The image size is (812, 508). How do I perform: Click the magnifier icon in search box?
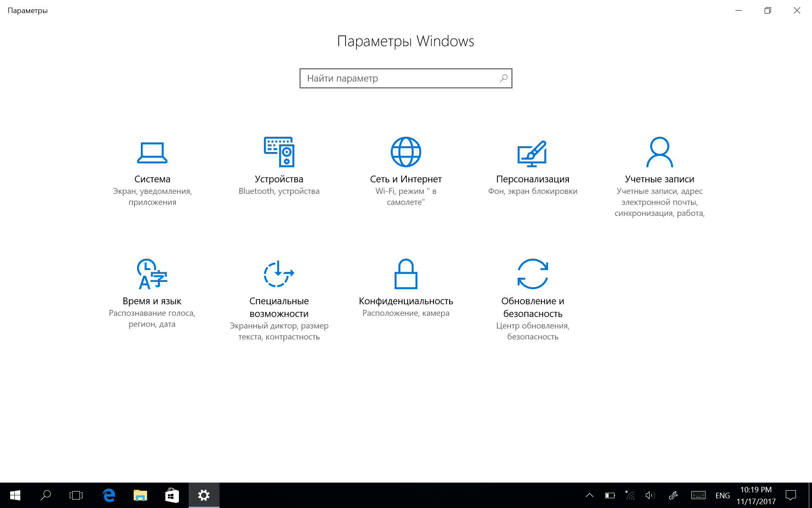click(x=503, y=78)
